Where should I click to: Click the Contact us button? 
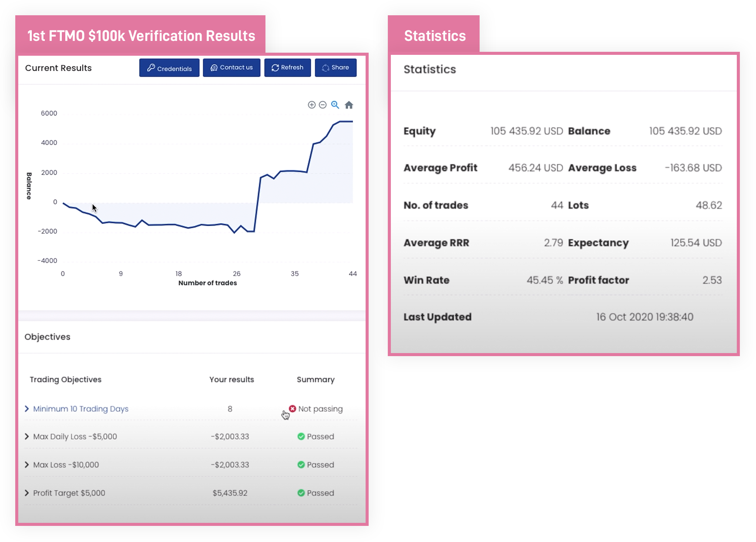click(x=232, y=68)
